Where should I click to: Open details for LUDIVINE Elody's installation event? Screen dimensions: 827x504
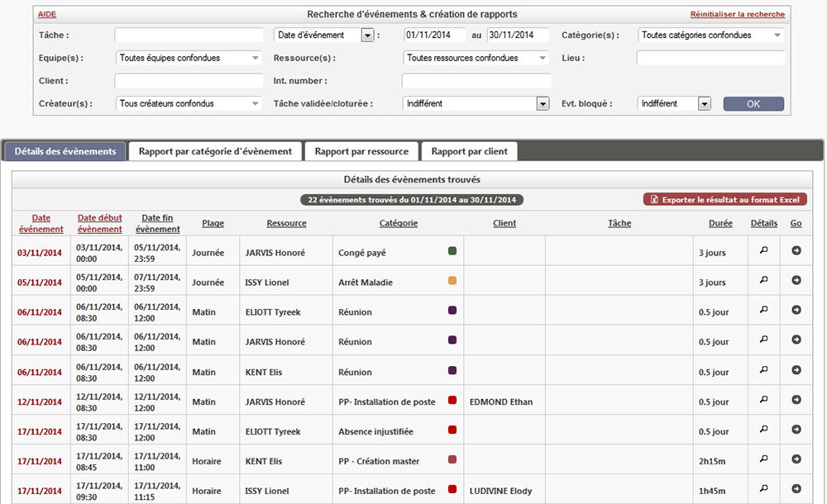pyautogui.click(x=763, y=490)
